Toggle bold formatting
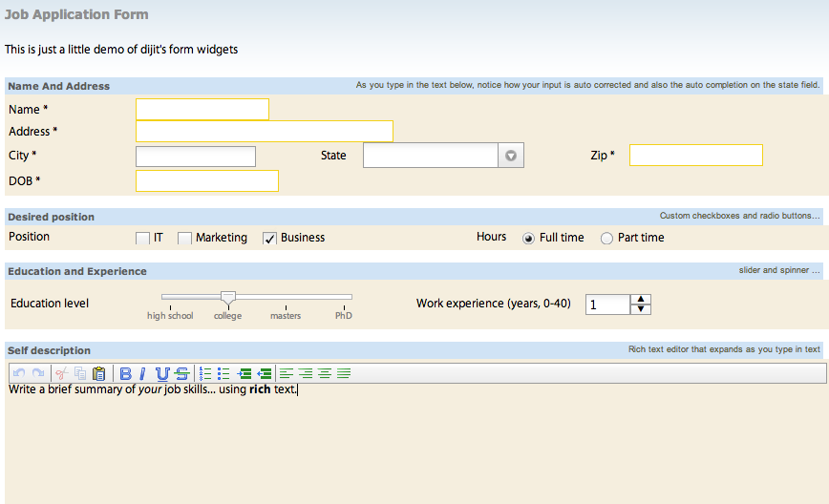 [125, 373]
